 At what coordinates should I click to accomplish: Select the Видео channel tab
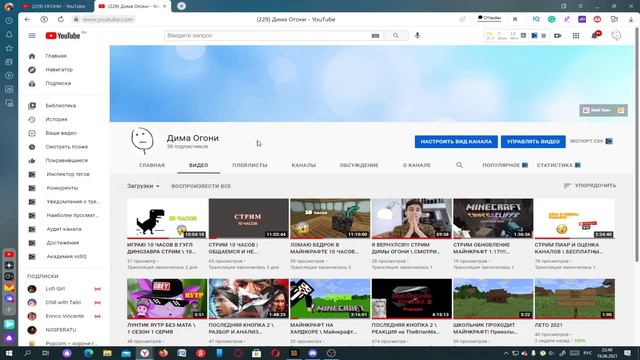pyautogui.click(x=199, y=165)
